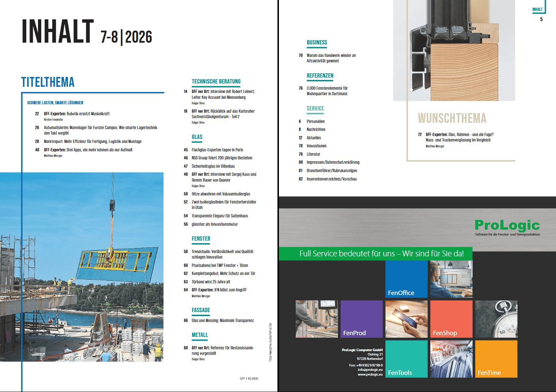The image size is (556, 392).
Task: Select the Personalien service entry
Action: 315,121
